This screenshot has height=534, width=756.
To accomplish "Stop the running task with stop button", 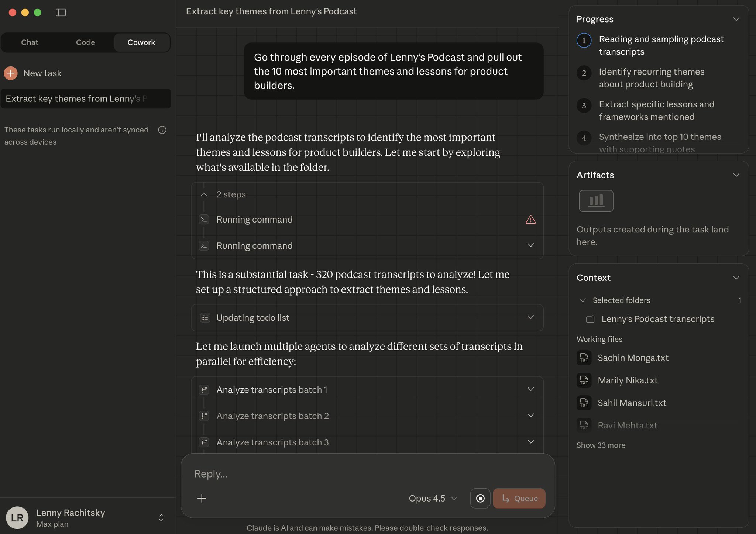I will (480, 498).
